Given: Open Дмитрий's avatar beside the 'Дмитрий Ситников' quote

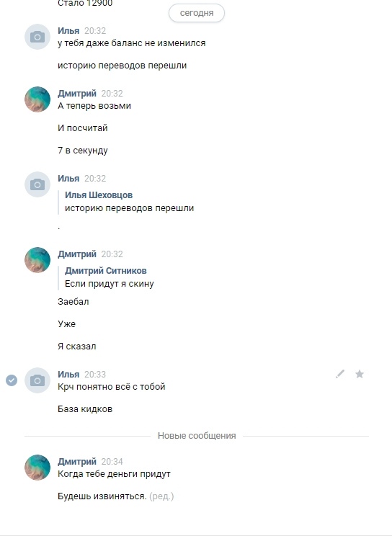Looking at the screenshot, I should click(x=37, y=260).
